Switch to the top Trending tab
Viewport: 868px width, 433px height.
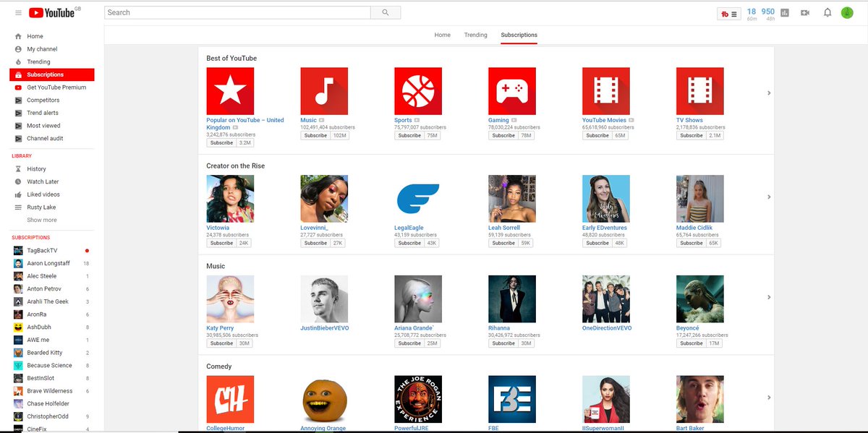coord(476,35)
